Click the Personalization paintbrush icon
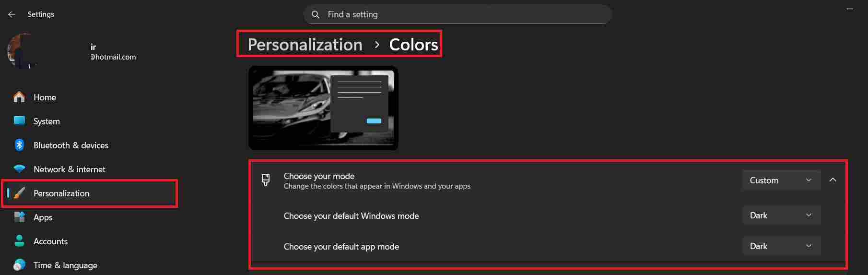Image resolution: width=868 pixels, height=275 pixels. coord(19,193)
